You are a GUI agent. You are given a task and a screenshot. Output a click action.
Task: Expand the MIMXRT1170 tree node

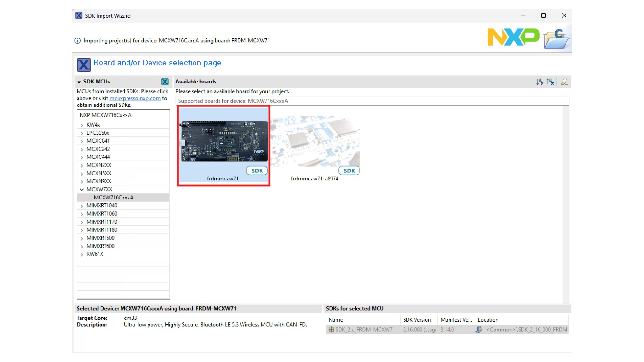click(82, 222)
